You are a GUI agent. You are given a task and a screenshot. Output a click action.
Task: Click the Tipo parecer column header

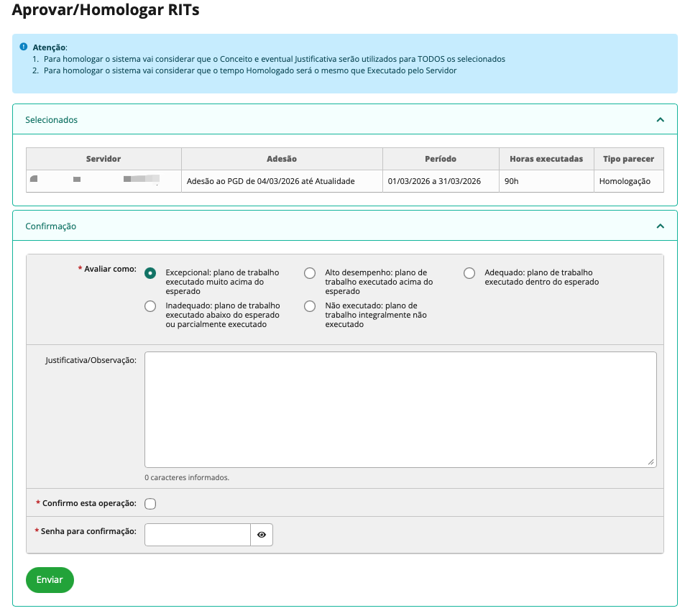(x=628, y=159)
